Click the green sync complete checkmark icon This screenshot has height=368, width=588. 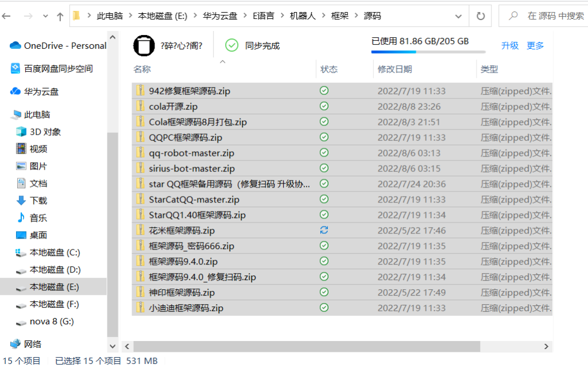coord(232,45)
